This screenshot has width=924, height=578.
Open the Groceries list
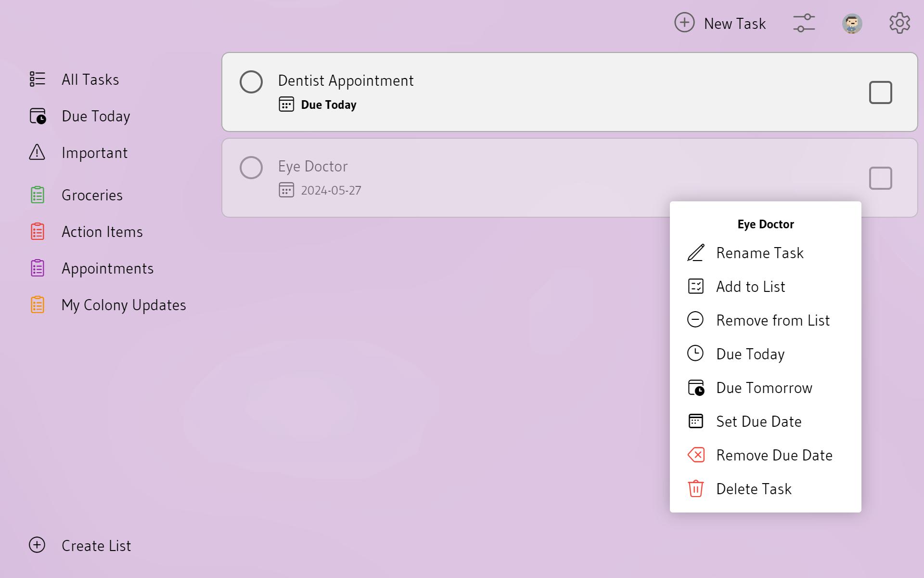pos(92,195)
